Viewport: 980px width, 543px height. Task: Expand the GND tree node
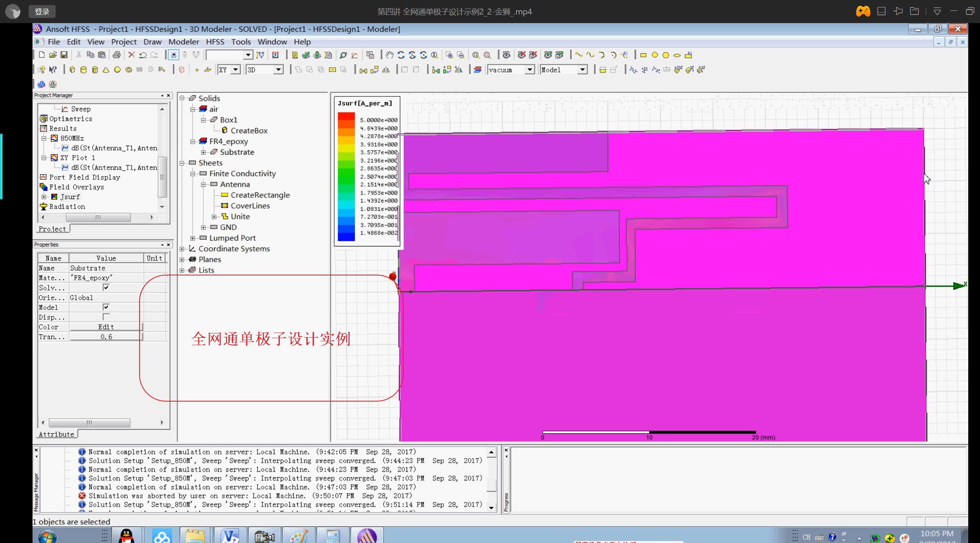coord(203,227)
